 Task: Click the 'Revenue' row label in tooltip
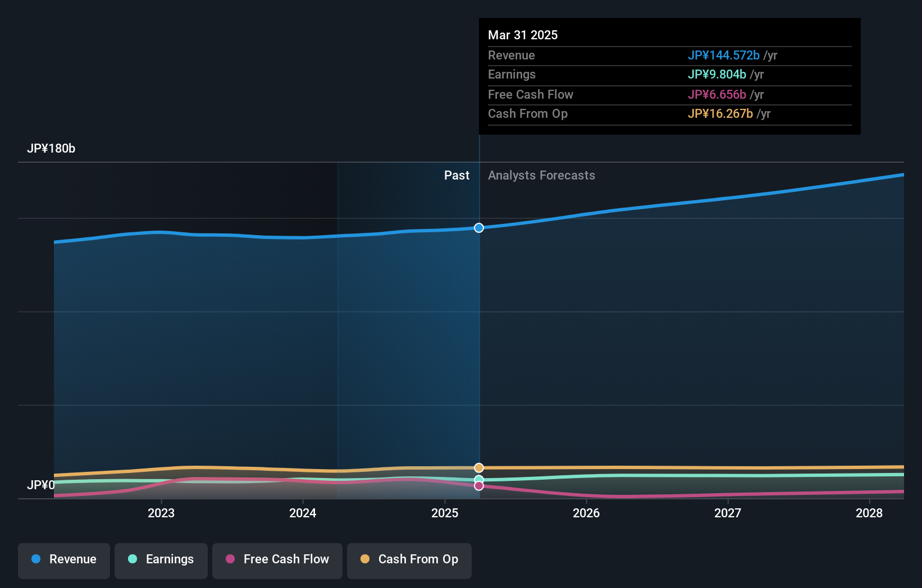[x=512, y=55]
